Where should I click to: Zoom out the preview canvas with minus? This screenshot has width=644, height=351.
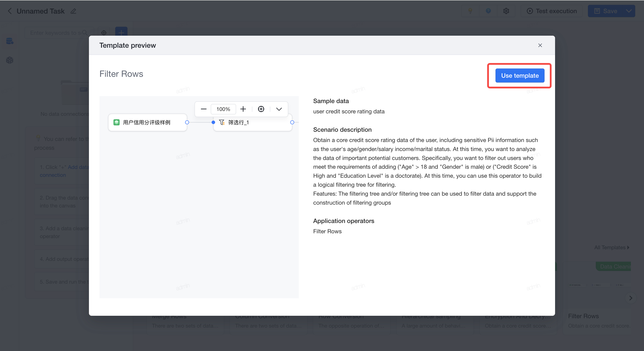coord(203,109)
